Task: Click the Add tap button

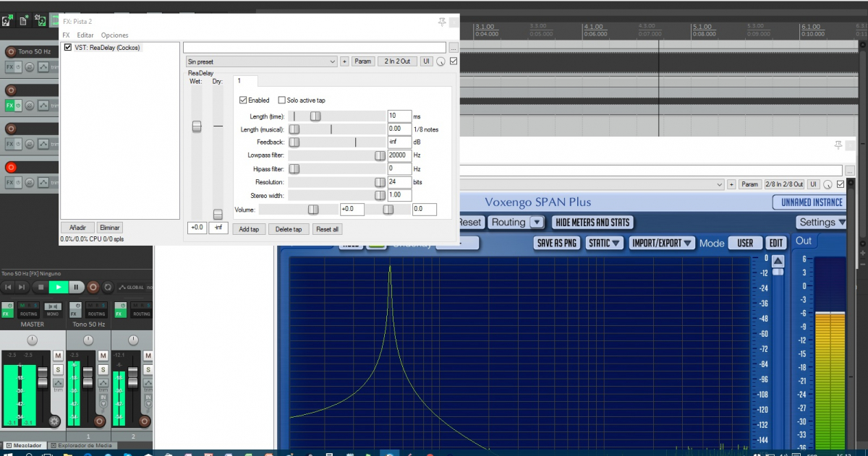Action: 250,229
